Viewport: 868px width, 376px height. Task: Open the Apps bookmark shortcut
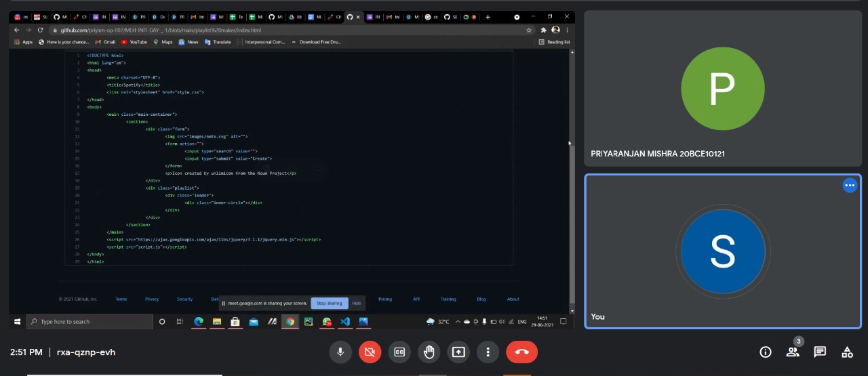pos(23,42)
